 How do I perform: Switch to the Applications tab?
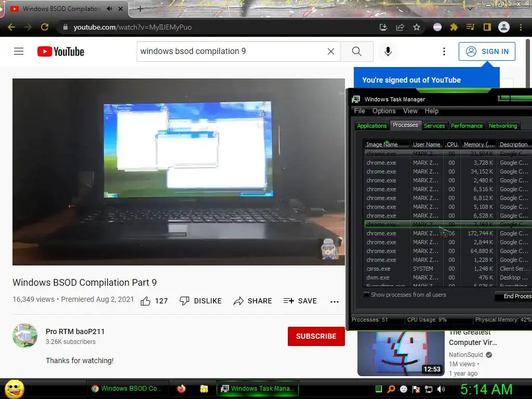[372, 126]
